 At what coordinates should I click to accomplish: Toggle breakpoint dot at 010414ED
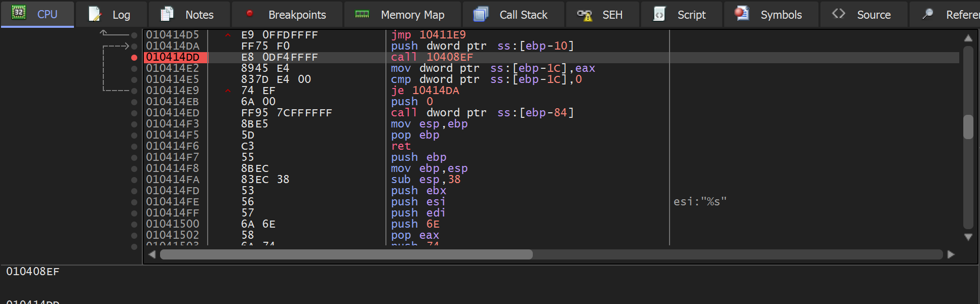click(134, 113)
